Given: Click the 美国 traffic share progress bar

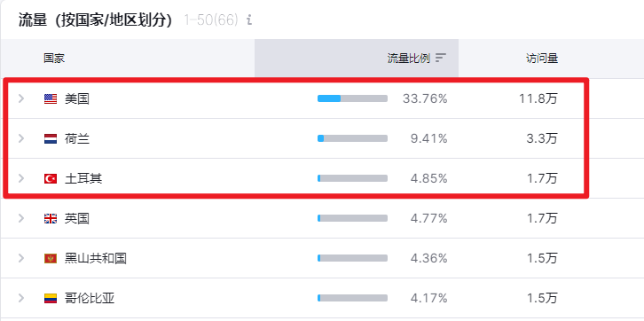Looking at the screenshot, I should pos(352,98).
